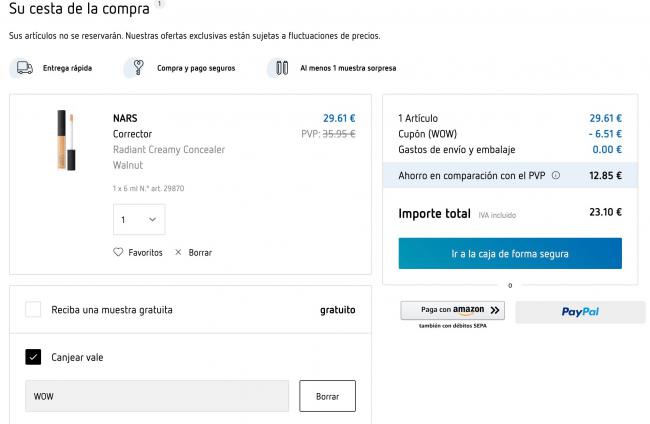
Task: Open the quantity dropdown
Action: pos(138,219)
